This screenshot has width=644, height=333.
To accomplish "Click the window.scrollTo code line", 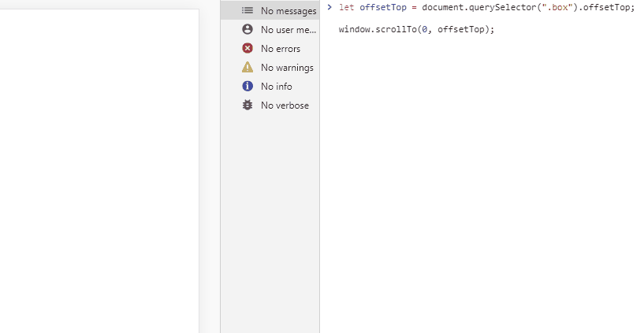I will click(415, 29).
